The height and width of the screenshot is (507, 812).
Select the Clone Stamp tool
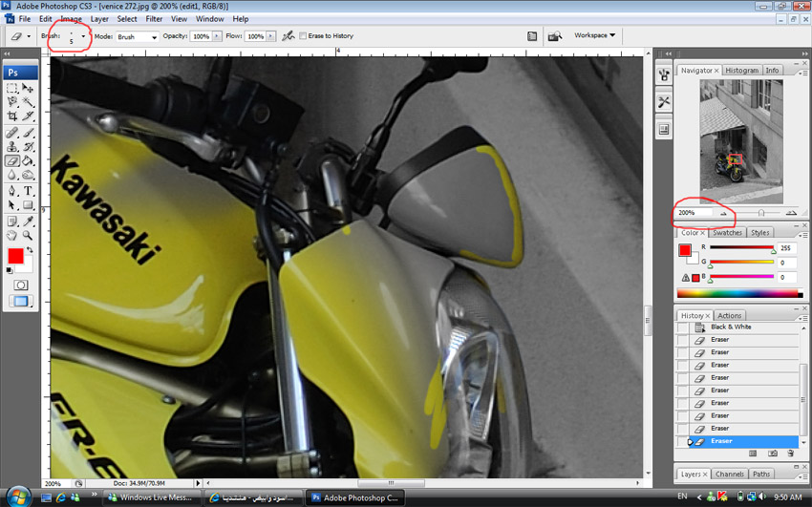coord(12,147)
